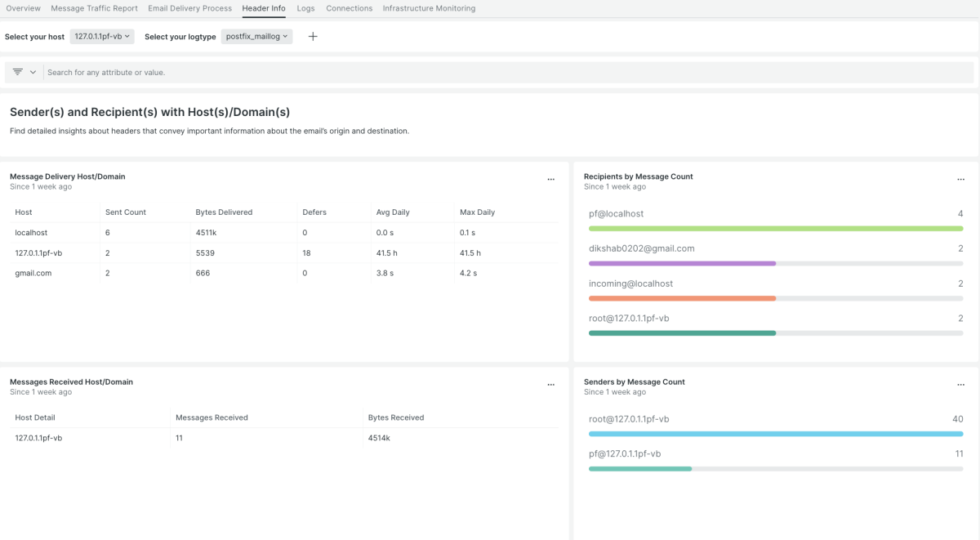The image size is (980, 540).
Task: Switch to the Overview tab
Action: coord(23,8)
